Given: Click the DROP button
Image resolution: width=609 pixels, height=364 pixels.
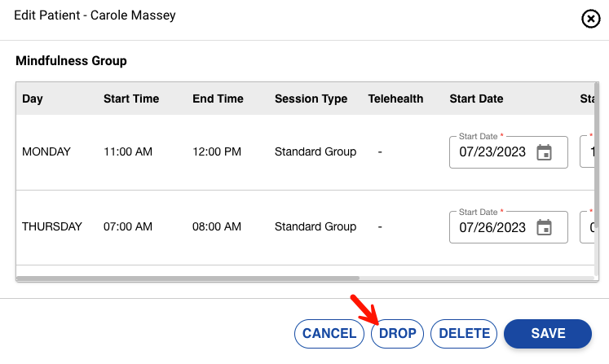Looking at the screenshot, I should (x=398, y=333).
